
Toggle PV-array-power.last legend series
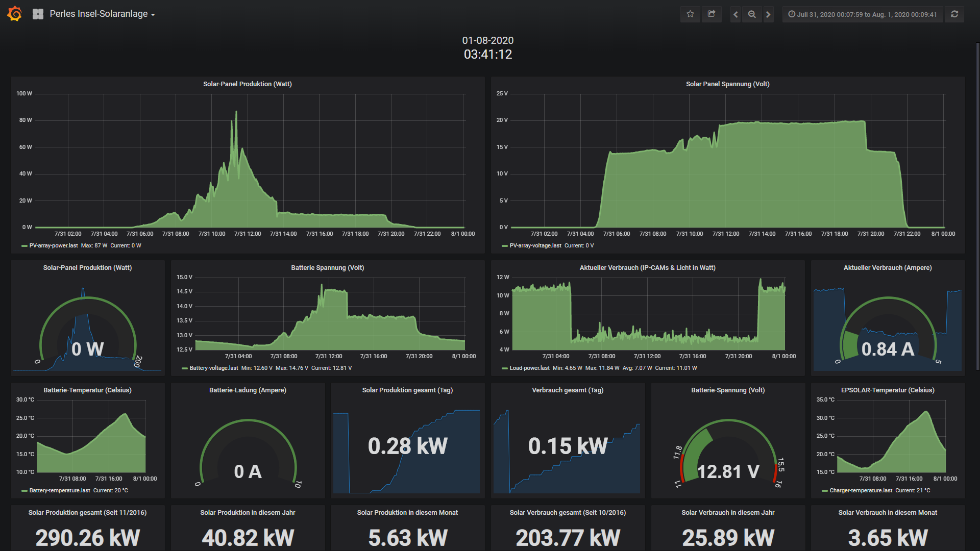coord(53,245)
